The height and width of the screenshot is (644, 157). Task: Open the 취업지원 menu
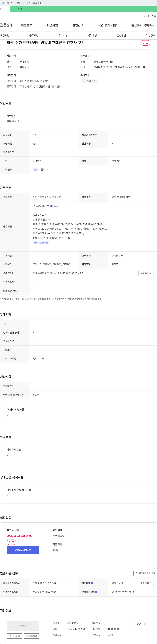click(x=52, y=25)
